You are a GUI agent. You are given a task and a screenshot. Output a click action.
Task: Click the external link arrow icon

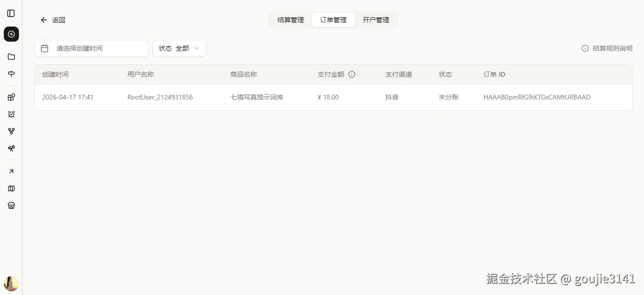click(x=11, y=171)
